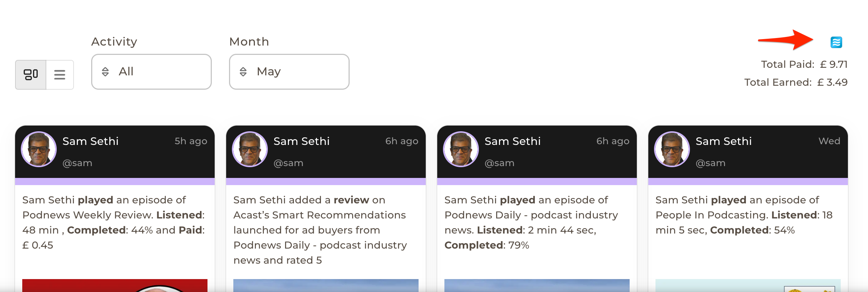This screenshot has width=868, height=292.
Task: Open the Activity dropdown showing All
Action: pyautogui.click(x=151, y=72)
